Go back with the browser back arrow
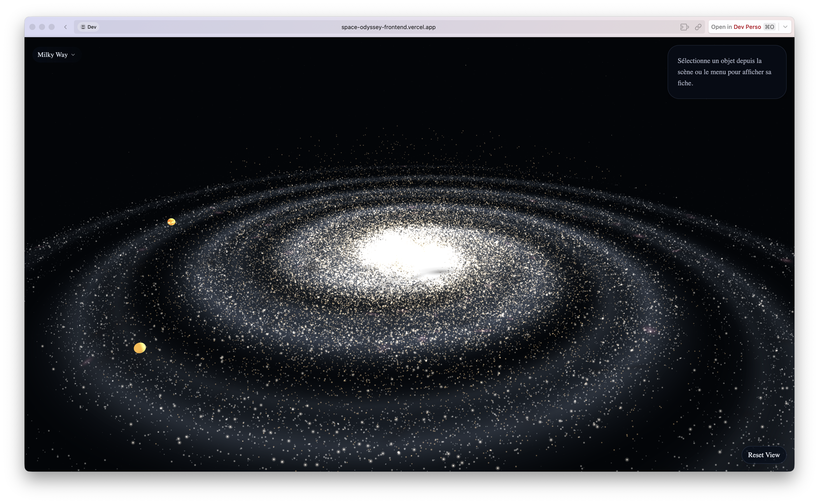Image resolution: width=819 pixels, height=504 pixels. tap(66, 27)
